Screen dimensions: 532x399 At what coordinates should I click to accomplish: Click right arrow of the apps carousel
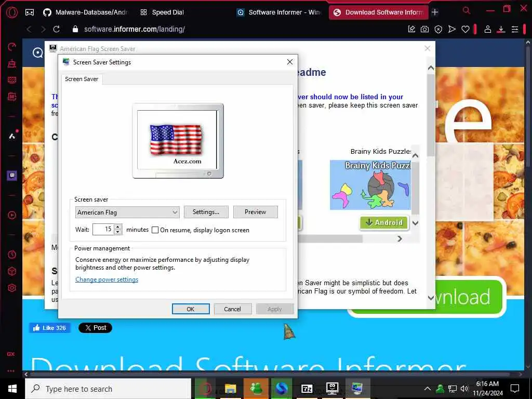click(x=400, y=239)
